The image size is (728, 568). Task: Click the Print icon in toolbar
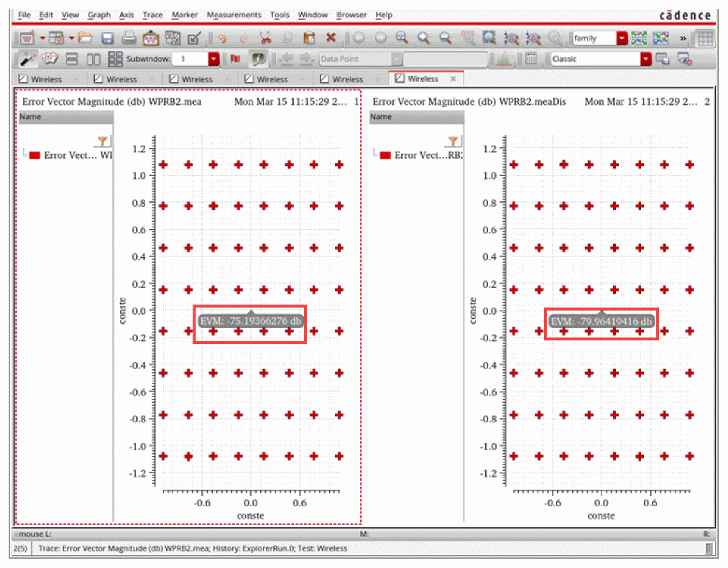click(129, 38)
